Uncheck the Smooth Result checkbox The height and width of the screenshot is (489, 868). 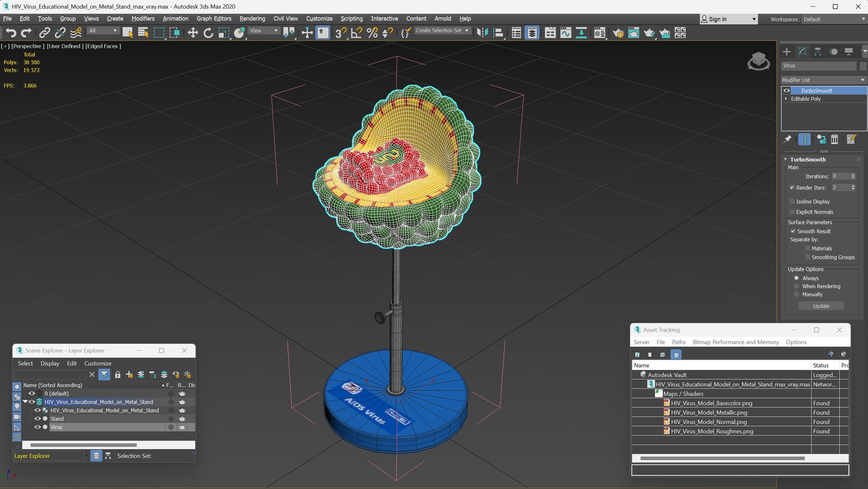tap(793, 231)
